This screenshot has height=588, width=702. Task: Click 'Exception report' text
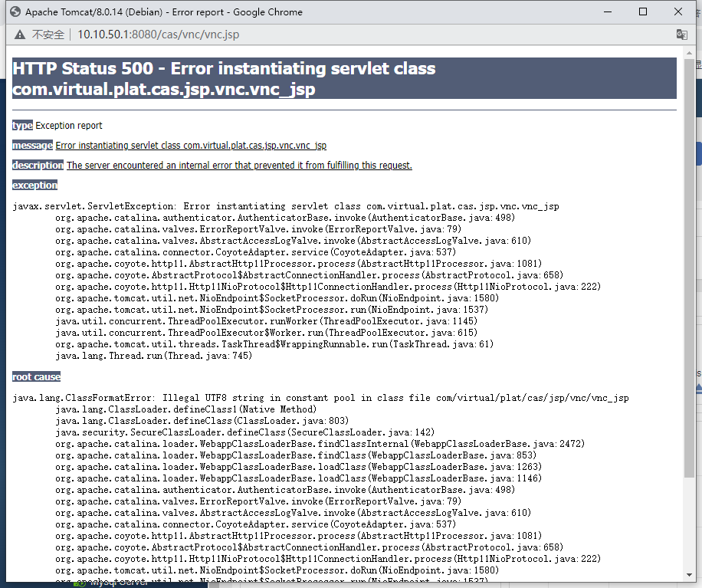69,126
